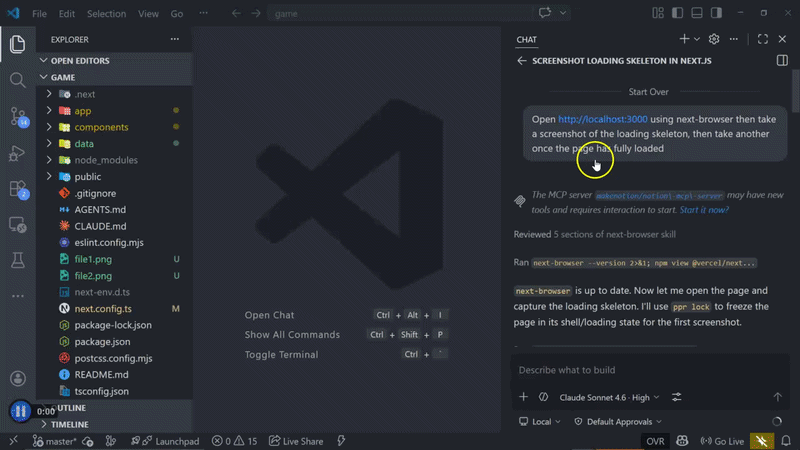
Task: Open the View menu
Action: click(x=148, y=14)
